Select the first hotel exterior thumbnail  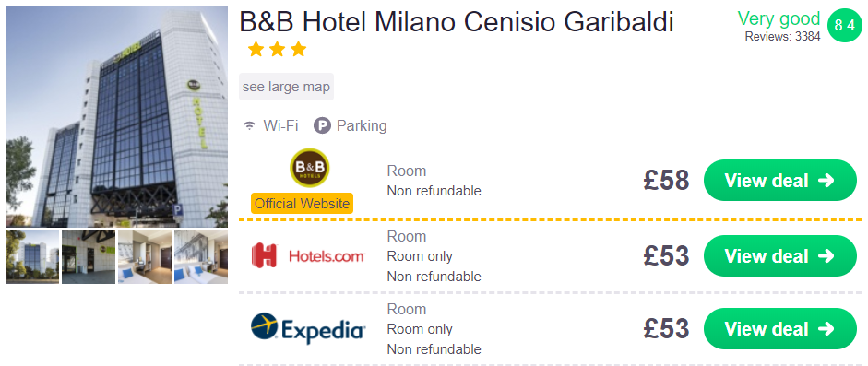pyautogui.click(x=32, y=257)
